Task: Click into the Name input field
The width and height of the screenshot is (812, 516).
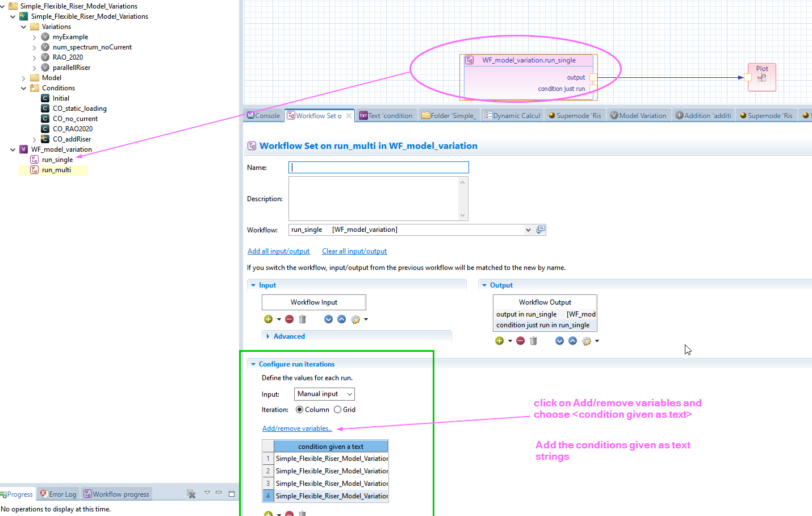Action: pyautogui.click(x=379, y=167)
